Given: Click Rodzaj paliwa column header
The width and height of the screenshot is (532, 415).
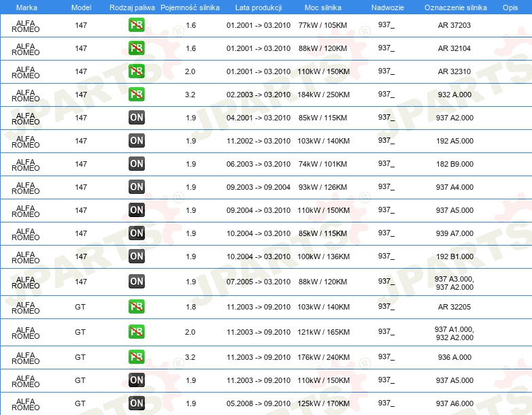Looking at the screenshot, I should (x=132, y=7).
